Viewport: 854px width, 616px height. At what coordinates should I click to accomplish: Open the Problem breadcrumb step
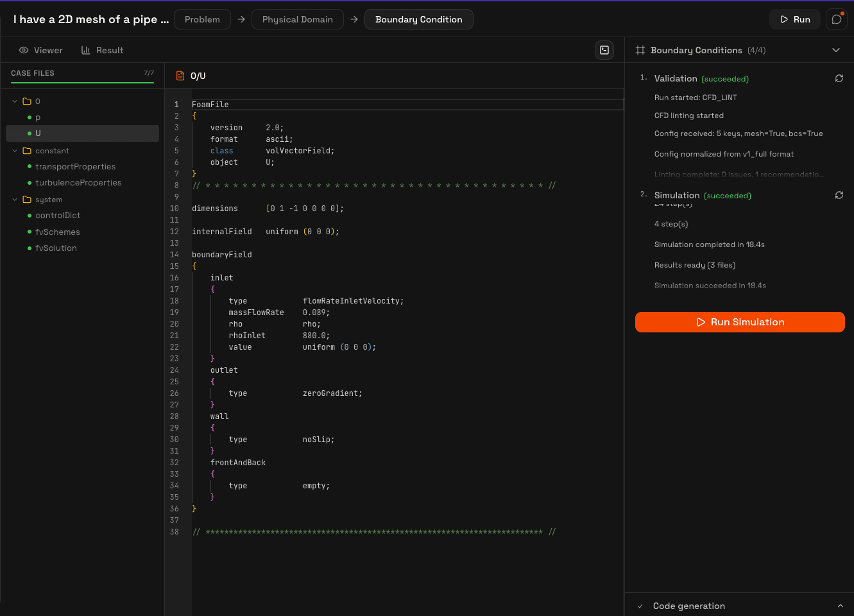(x=202, y=19)
